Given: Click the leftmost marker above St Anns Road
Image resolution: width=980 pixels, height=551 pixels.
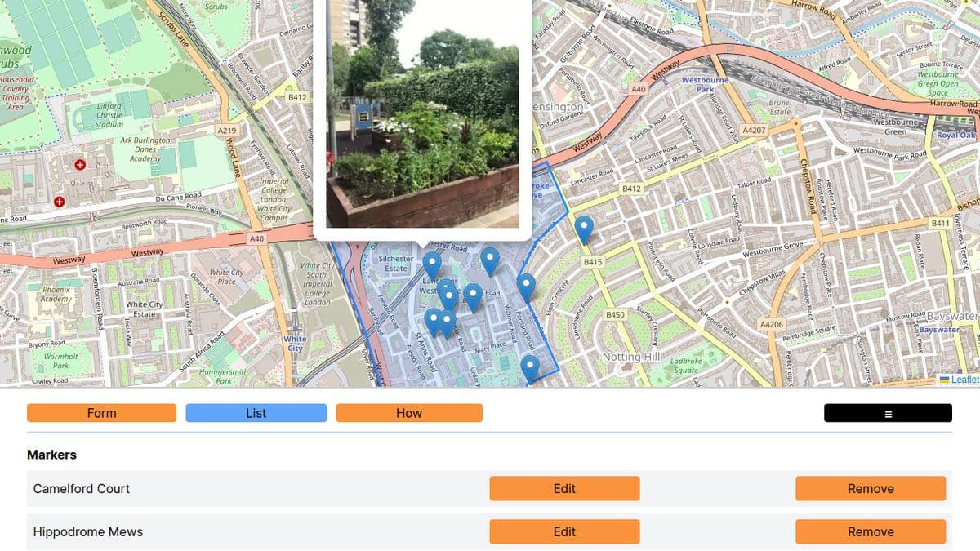Looking at the screenshot, I should pyautogui.click(x=432, y=322).
